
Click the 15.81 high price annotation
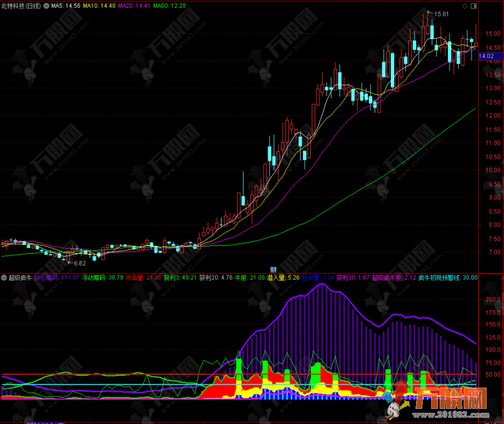pyautogui.click(x=441, y=14)
